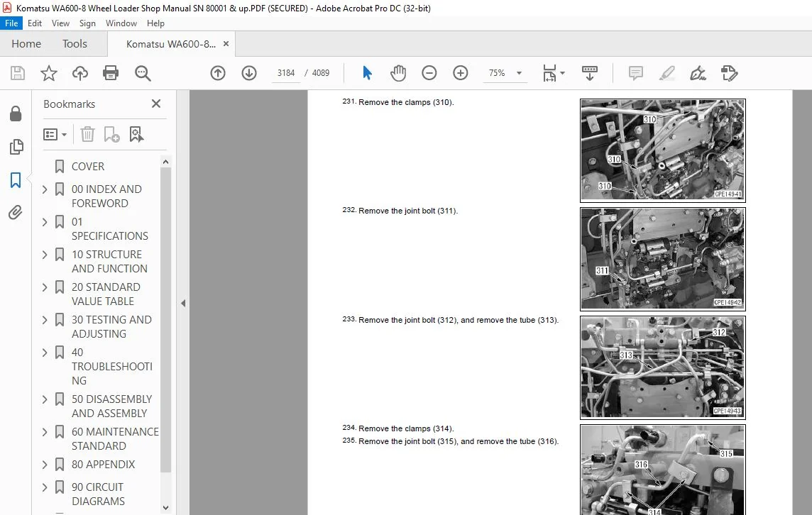The height and width of the screenshot is (515, 812).
Task: Add a comment sticky note
Action: pyautogui.click(x=636, y=73)
